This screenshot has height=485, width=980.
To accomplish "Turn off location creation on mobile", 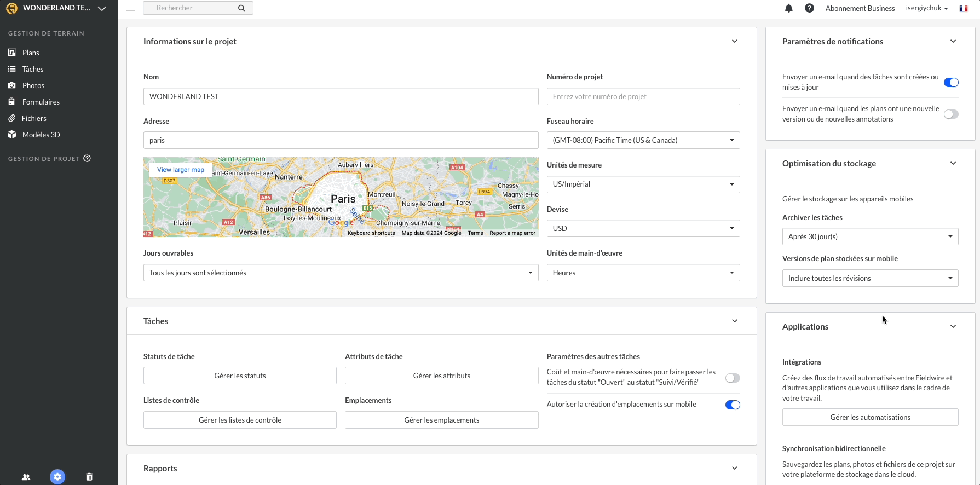I will (733, 405).
